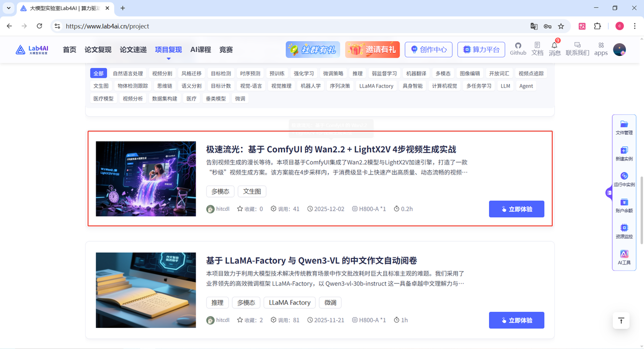Open Chrome three-dot menu
The width and height of the screenshot is (644, 349).
634,26
